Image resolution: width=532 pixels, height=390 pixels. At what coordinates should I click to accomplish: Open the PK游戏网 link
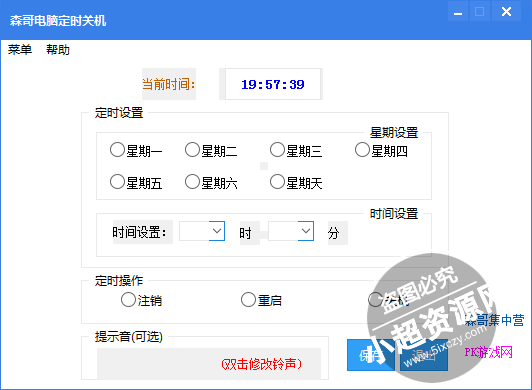click(x=488, y=352)
